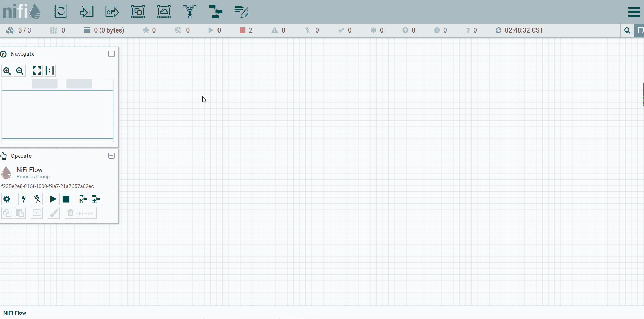Zoom out of the canvas
The width and height of the screenshot is (644, 319).
[x=20, y=71]
